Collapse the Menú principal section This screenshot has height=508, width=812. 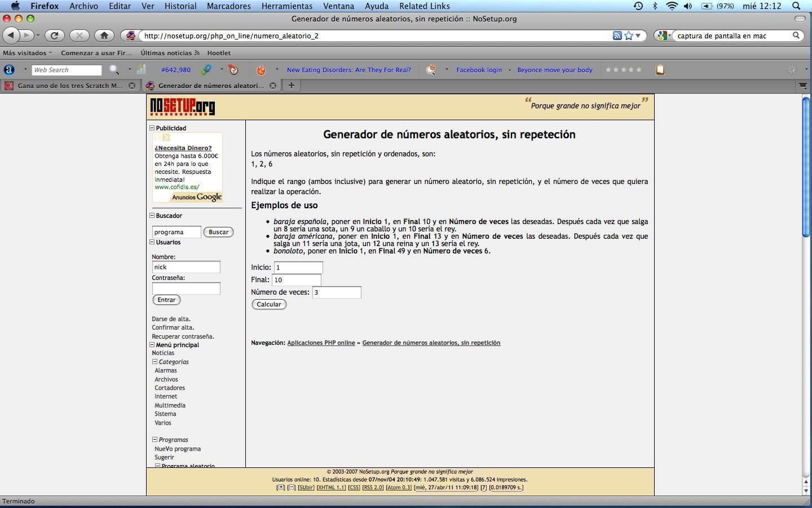[x=152, y=345]
